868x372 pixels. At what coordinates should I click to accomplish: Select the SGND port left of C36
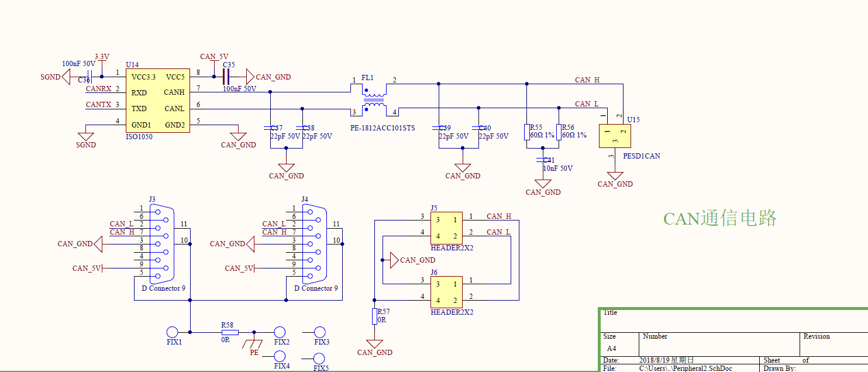[55, 77]
